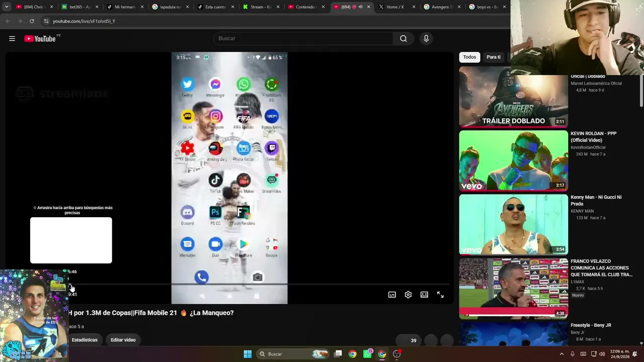Viewport: 644px width, 362px height.
Task: Mute the audio on the playing YouTube tab
Action: click(360, 7)
